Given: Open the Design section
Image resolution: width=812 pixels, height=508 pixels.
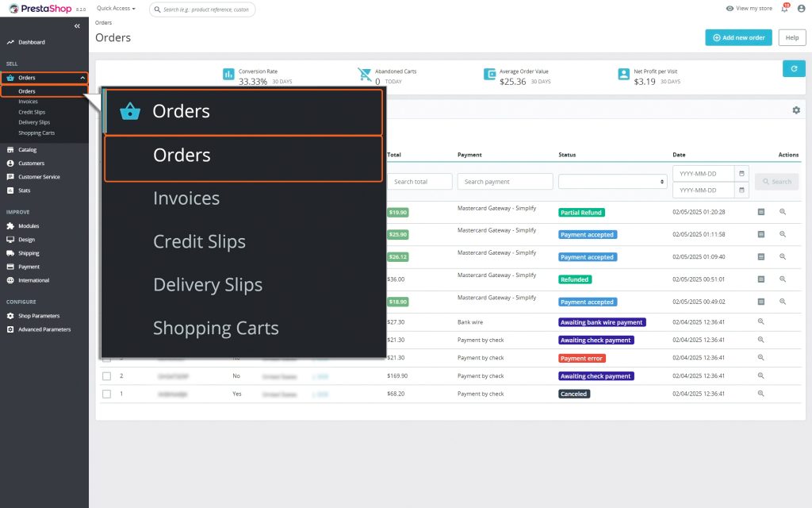Looking at the screenshot, I should [x=26, y=240].
